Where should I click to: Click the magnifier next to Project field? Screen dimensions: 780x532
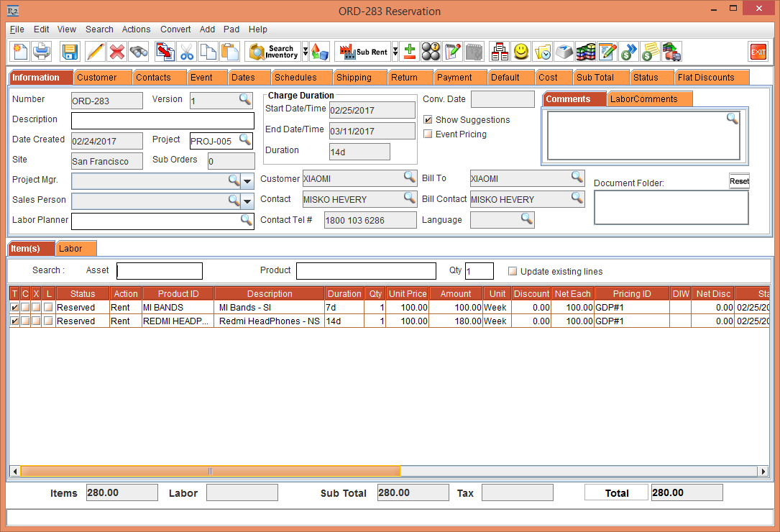(245, 139)
